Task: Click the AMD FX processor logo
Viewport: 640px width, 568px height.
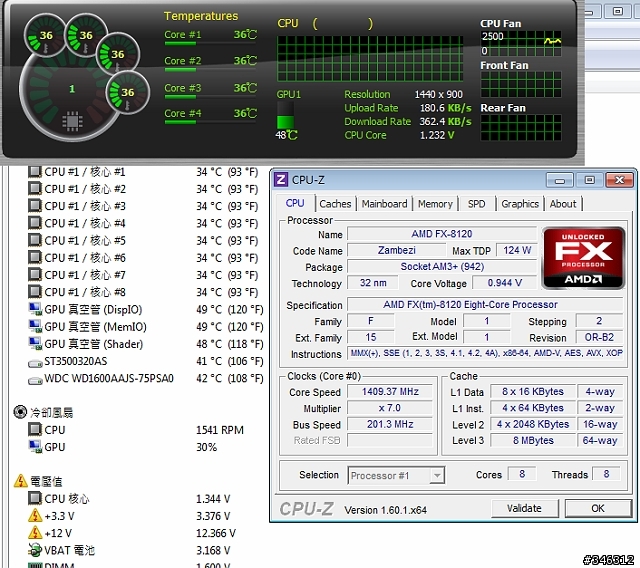Action: (583, 258)
